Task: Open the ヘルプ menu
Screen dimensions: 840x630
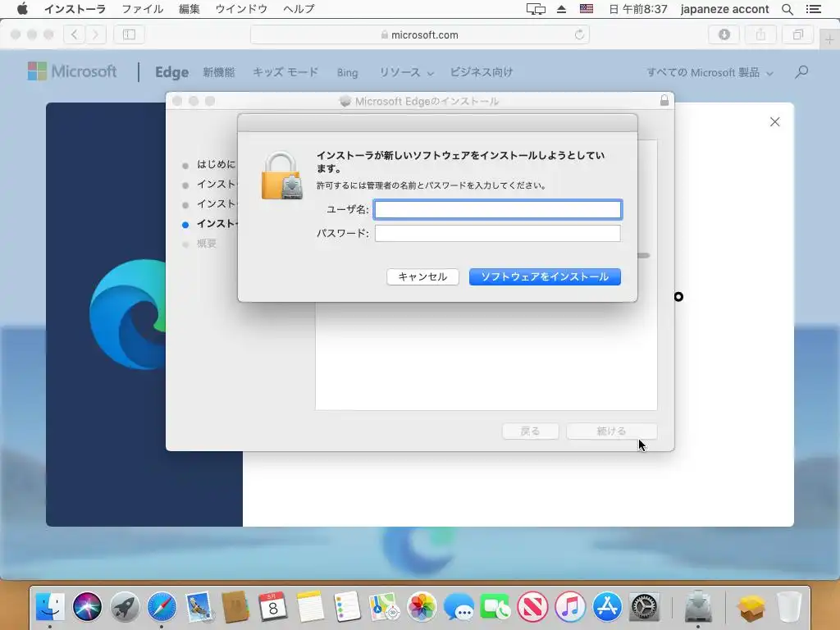Action: [299, 9]
